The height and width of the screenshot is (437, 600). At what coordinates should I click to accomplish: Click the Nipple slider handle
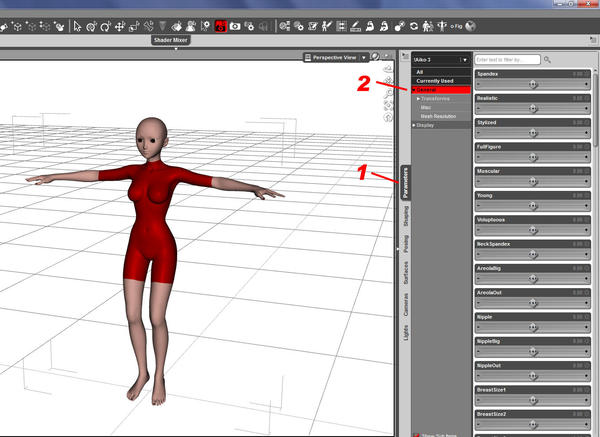(533, 327)
